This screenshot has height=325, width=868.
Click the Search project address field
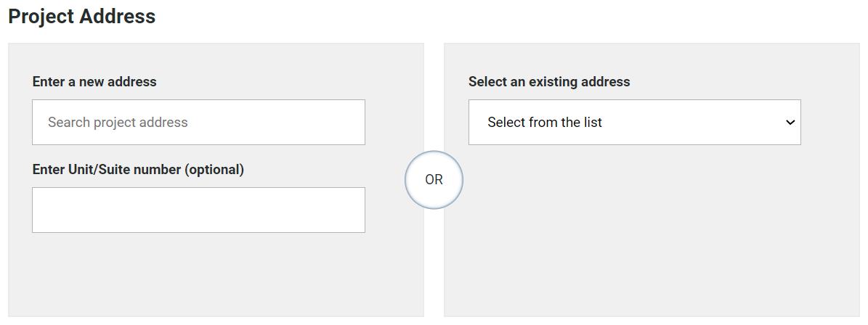(x=198, y=123)
